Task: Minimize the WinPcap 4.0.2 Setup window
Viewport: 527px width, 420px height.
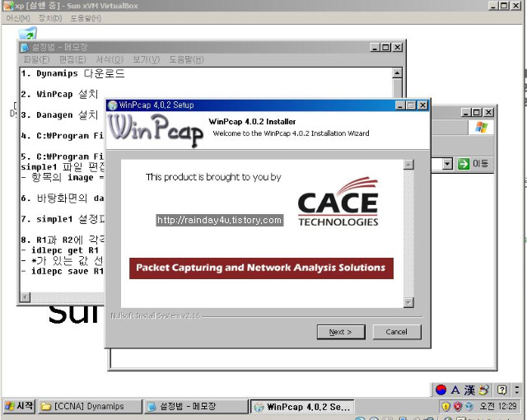Action: [x=400, y=105]
